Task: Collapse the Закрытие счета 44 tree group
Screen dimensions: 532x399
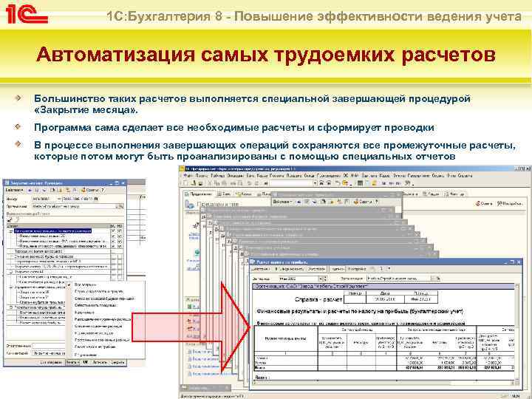Action: click(x=11, y=272)
